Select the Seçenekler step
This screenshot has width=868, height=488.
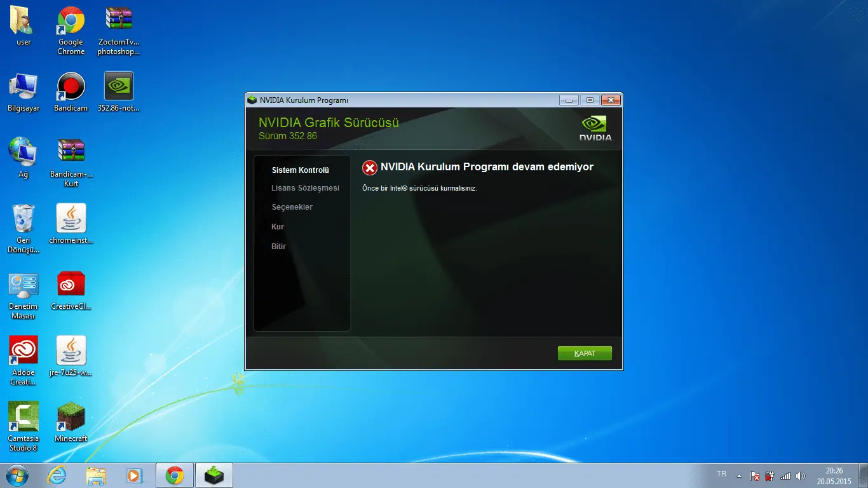[292, 207]
